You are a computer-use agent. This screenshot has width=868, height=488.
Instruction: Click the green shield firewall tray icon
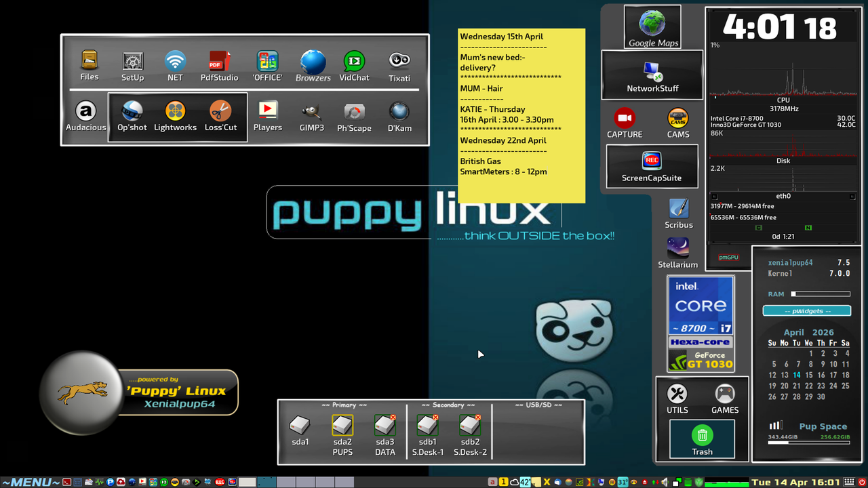coord(698,482)
